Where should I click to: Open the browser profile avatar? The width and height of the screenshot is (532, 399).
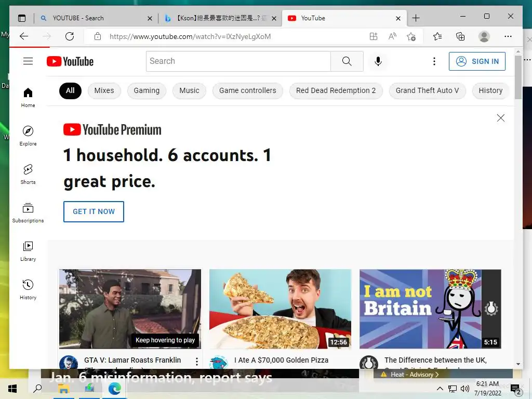[x=484, y=36]
